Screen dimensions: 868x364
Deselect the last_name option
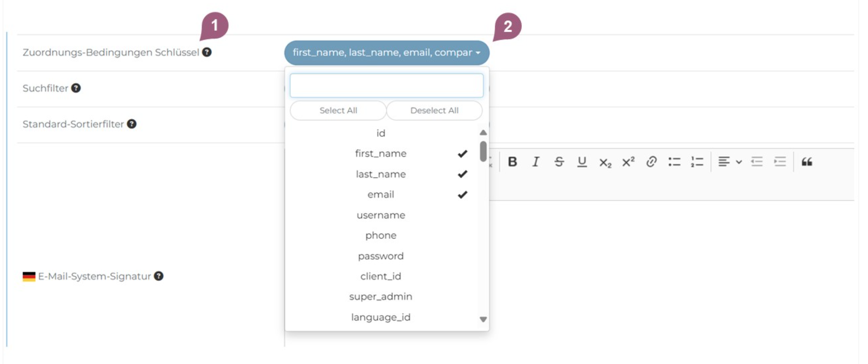click(x=381, y=174)
